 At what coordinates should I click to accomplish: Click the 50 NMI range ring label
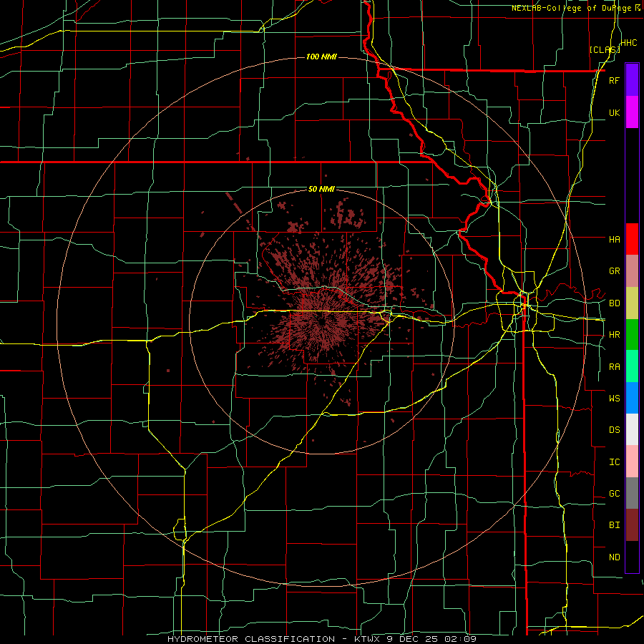pos(321,189)
